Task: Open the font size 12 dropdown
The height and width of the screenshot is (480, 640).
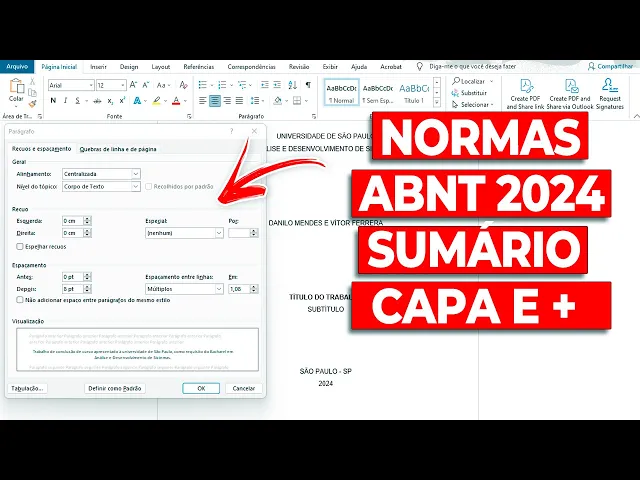Action: [x=122, y=85]
